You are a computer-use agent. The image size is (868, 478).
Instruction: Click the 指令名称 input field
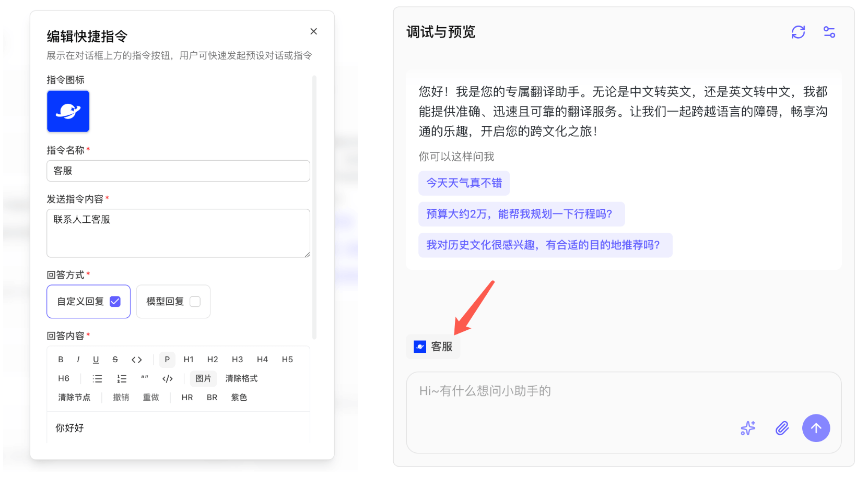178,171
